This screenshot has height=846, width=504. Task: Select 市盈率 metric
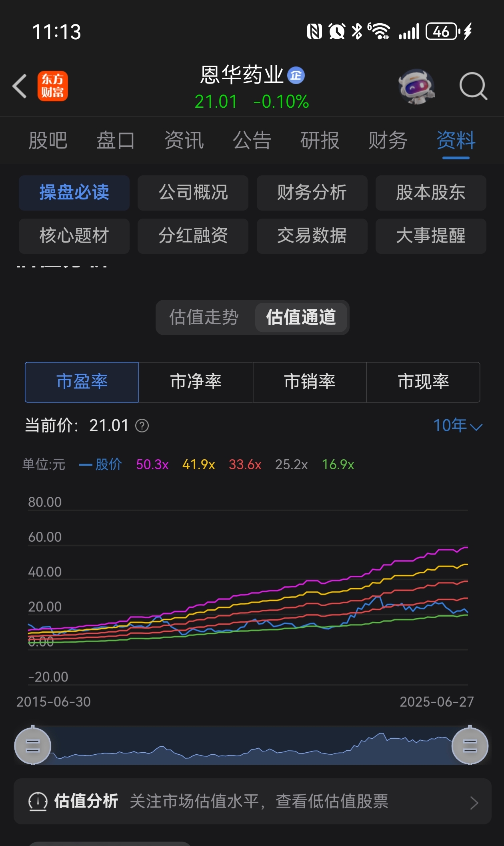[x=82, y=382]
